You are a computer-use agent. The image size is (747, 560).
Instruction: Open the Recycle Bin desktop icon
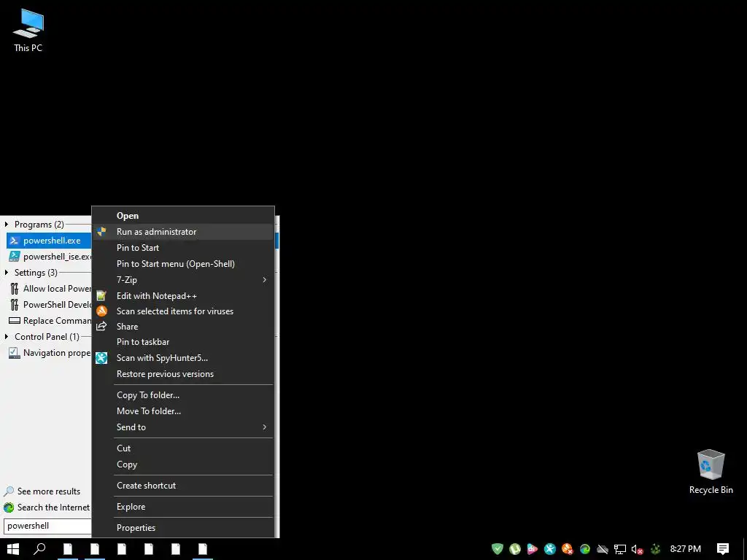point(711,472)
